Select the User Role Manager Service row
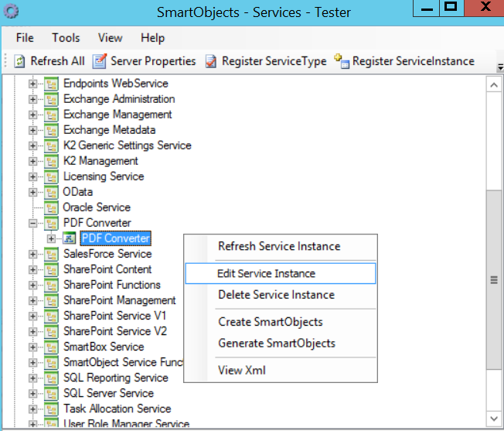The height and width of the screenshot is (431, 504). 126,423
